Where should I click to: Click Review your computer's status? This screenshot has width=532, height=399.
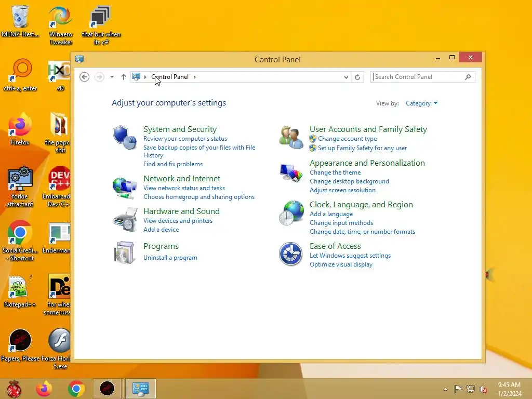coord(185,139)
